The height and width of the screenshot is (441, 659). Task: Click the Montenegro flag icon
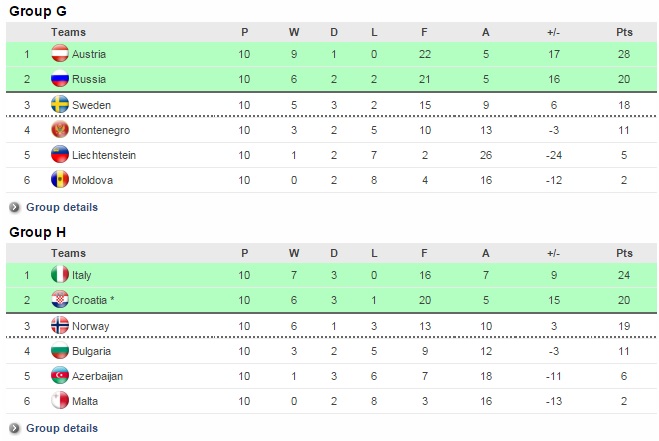pyautogui.click(x=59, y=130)
